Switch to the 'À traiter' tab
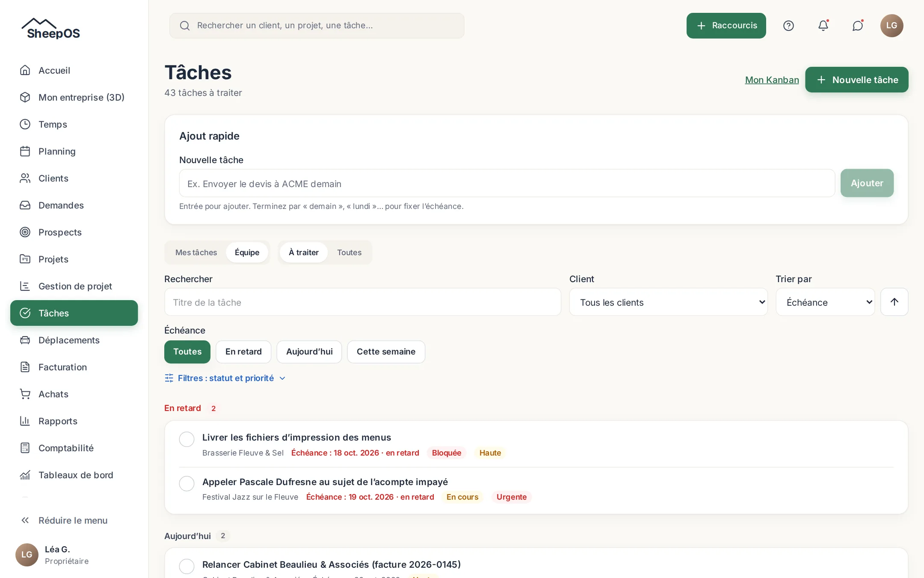Viewport: 924px width, 578px height. pyautogui.click(x=304, y=252)
